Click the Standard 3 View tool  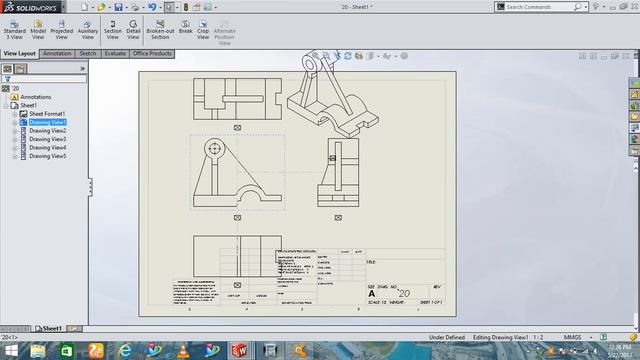(x=14, y=30)
